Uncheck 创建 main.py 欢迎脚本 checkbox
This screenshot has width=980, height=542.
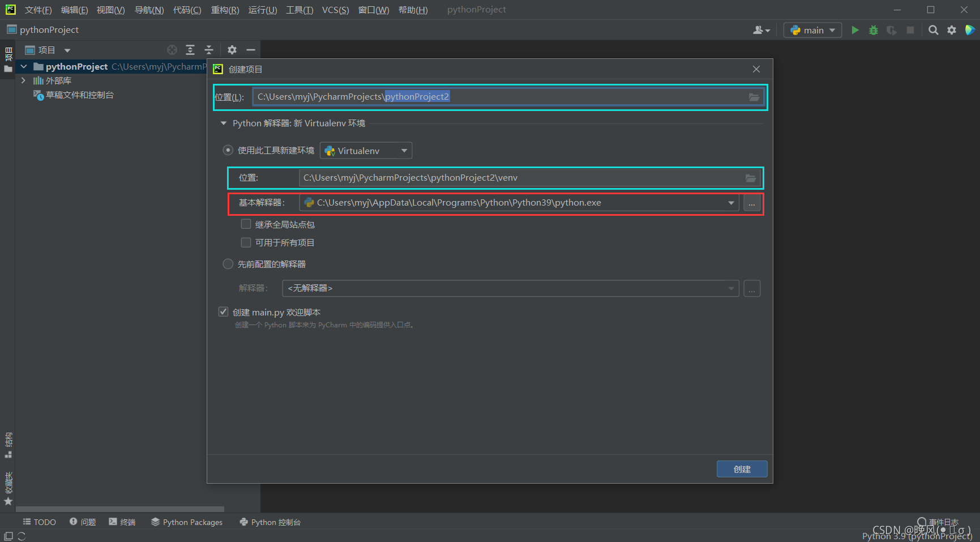(x=224, y=312)
